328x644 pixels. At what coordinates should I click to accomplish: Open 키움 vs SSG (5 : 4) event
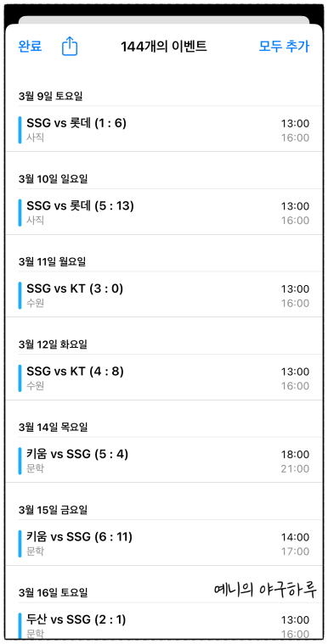(x=164, y=461)
